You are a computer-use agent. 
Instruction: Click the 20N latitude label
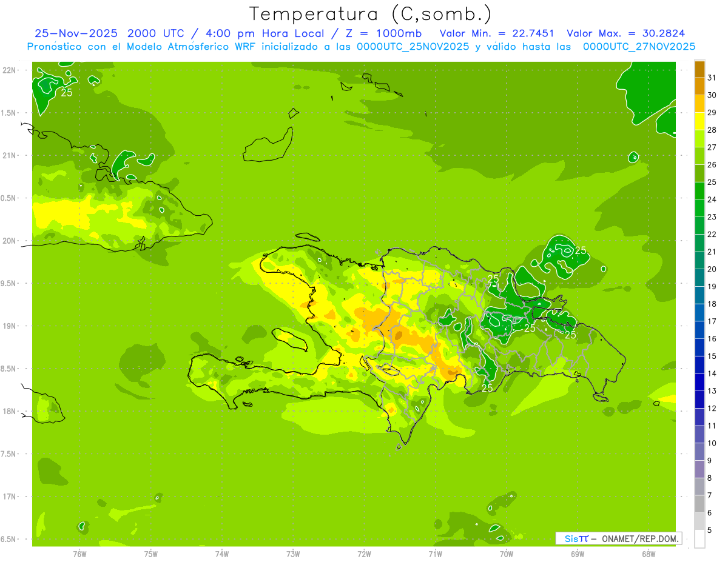point(10,241)
